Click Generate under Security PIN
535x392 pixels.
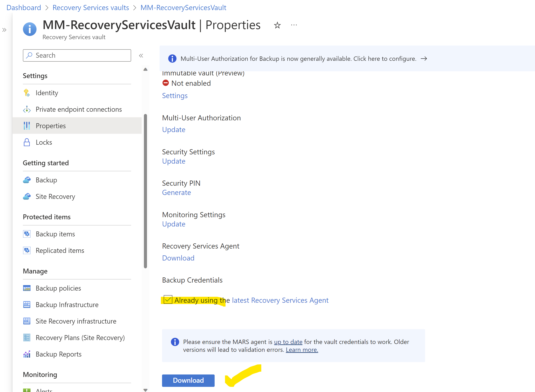coord(176,192)
